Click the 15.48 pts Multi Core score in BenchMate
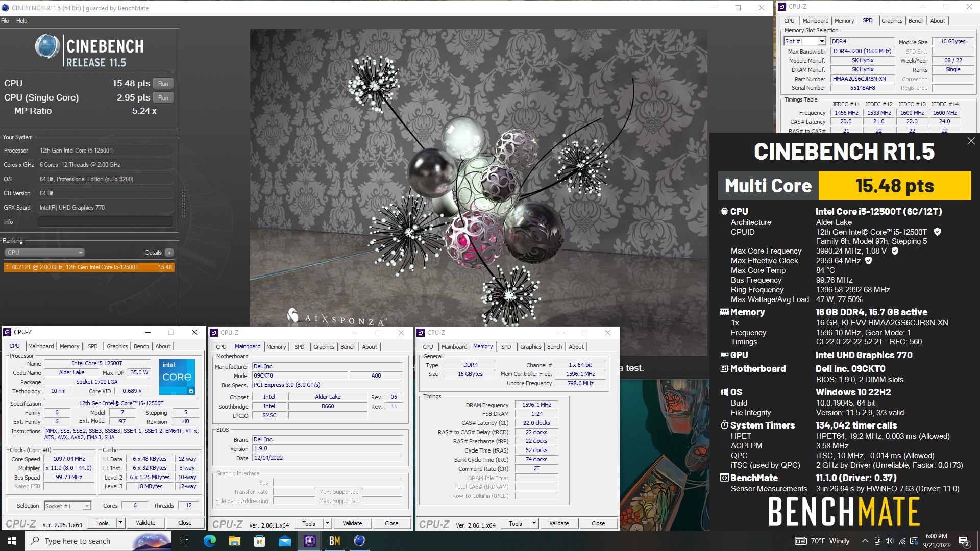This screenshot has width=980, height=551. (x=895, y=186)
